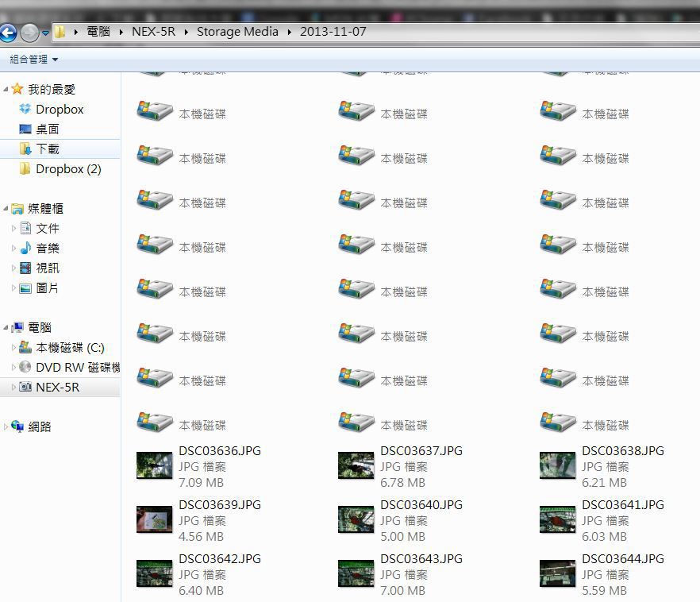Click the Back navigation arrow button
Screen dimensions: 700x602
pos(9,33)
